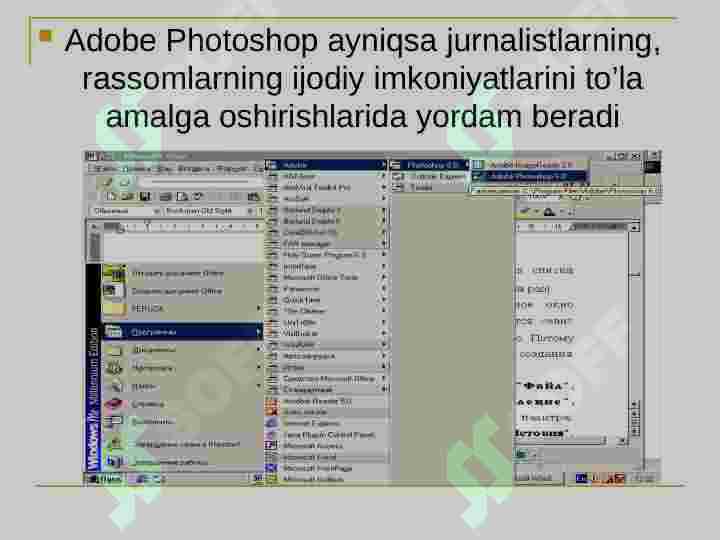Select Photoshop 6.0 folder in Adobe submenu
The height and width of the screenshot is (540, 720).
point(430,164)
